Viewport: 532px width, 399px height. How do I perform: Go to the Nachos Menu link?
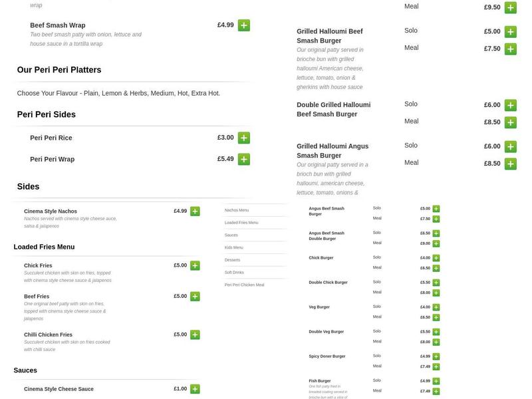tap(237, 209)
